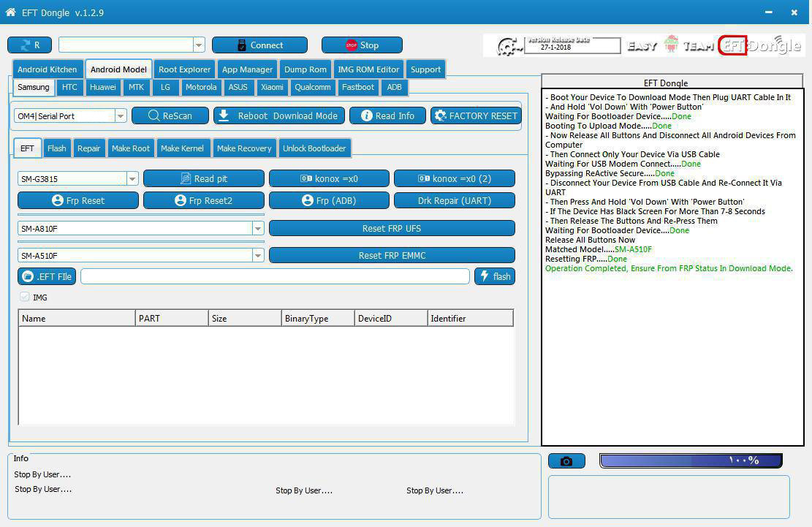The width and height of the screenshot is (812, 527).
Task: Click the DeviceID column header
Action: [x=391, y=319]
